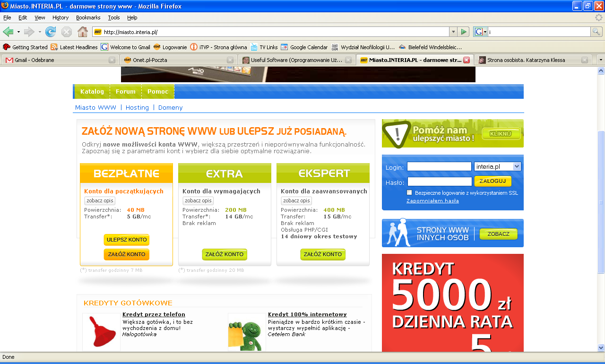Open the Google search engine selector
The width and height of the screenshot is (605, 364).
pyautogui.click(x=481, y=32)
